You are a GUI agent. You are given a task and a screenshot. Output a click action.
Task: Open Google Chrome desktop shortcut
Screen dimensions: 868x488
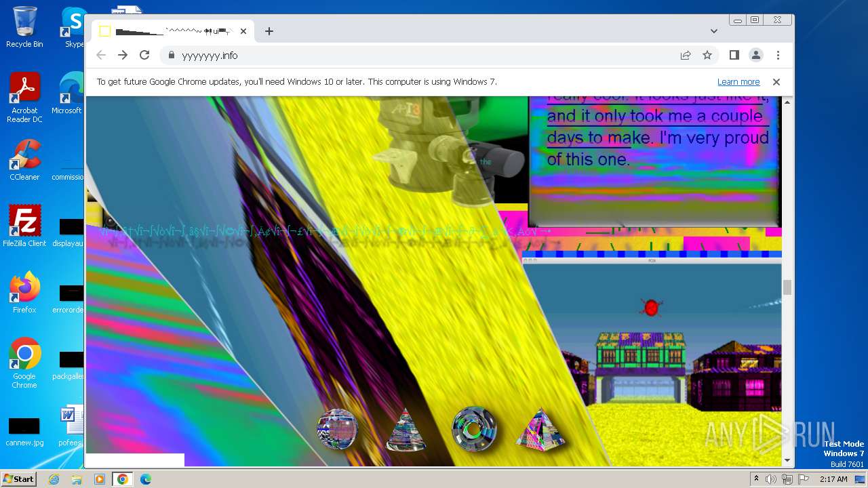pos(24,363)
